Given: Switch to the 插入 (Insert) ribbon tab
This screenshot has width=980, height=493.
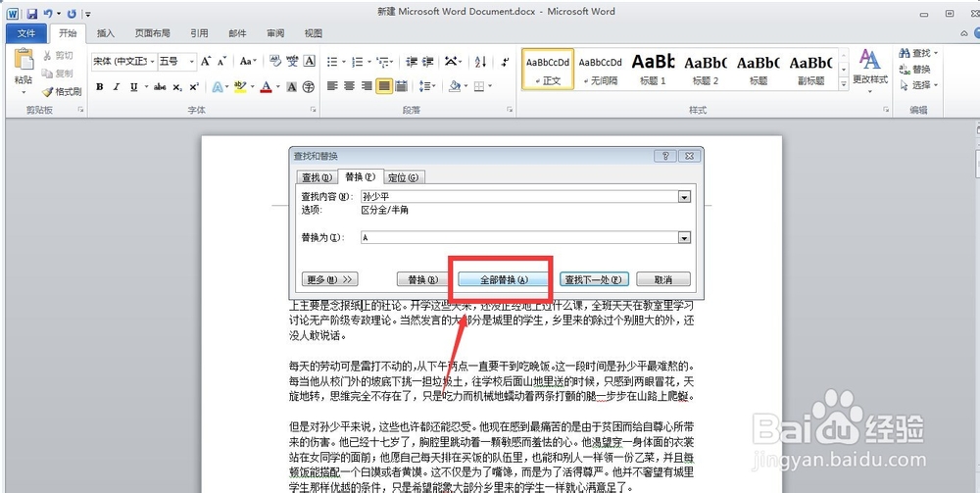Looking at the screenshot, I should tap(106, 33).
